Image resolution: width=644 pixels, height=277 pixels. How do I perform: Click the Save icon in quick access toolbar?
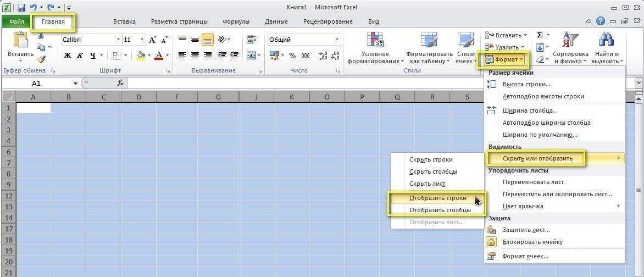click(22, 7)
